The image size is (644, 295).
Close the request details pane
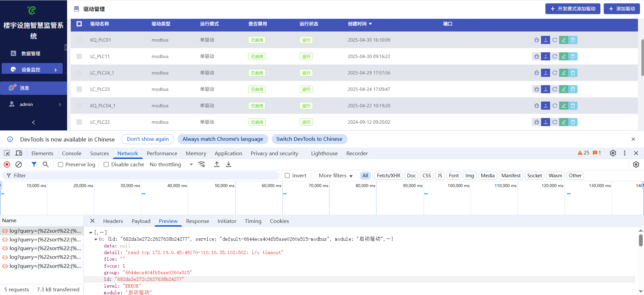coord(92,221)
